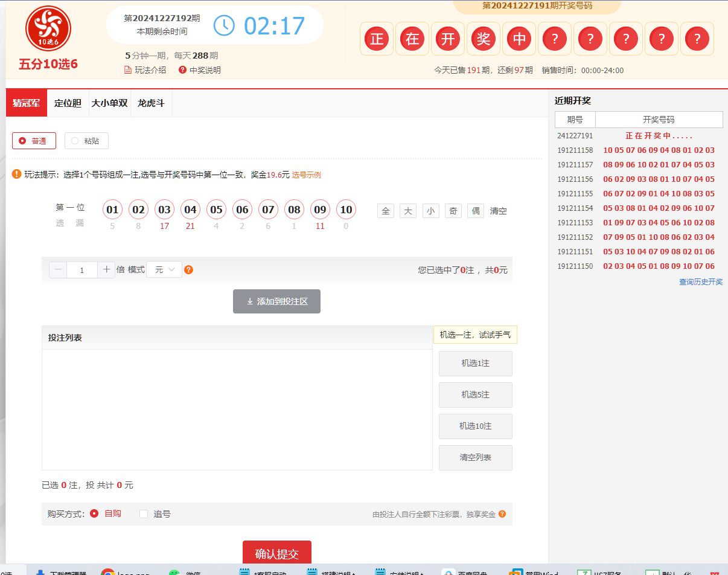
Task: Click the 五分10选6 lottery logo
Action: tap(47, 28)
